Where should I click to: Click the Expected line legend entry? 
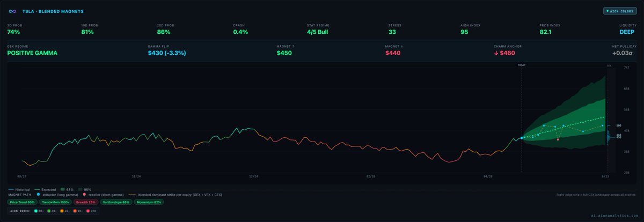click(45, 189)
